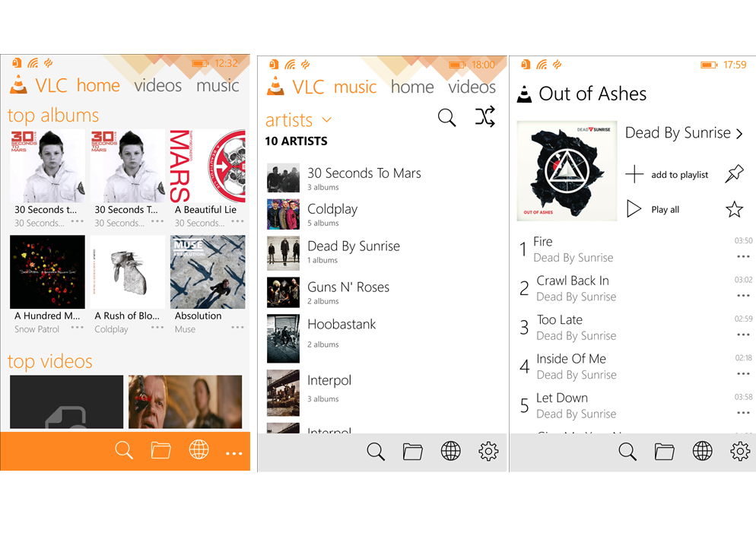
Task: Pin Out of Ashes album with pin icon
Action: 734,174
